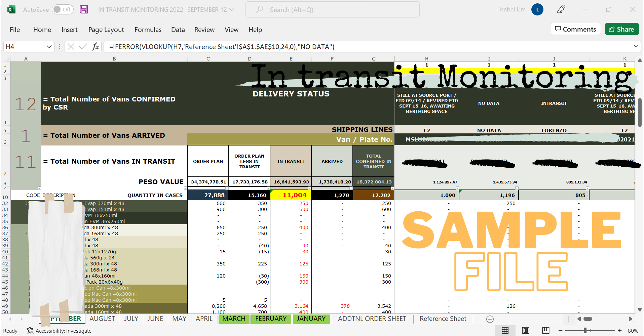Select the yellow cell showing 11,004
The width and height of the screenshot is (644, 336).
[291, 195]
